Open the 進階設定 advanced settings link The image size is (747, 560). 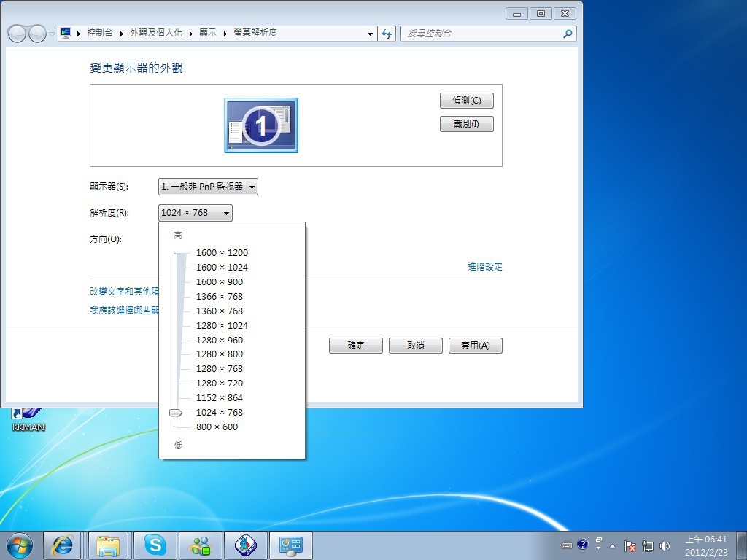click(x=484, y=267)
